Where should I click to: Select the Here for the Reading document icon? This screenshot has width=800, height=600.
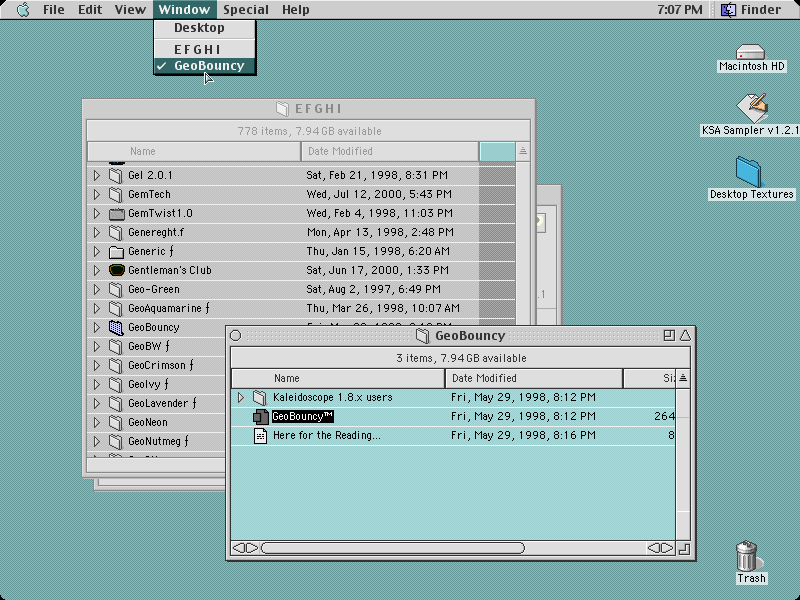pos(260,436)
